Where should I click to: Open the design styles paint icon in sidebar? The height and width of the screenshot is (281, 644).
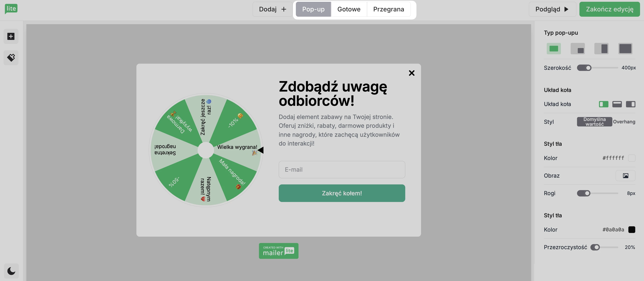(11, 58)
